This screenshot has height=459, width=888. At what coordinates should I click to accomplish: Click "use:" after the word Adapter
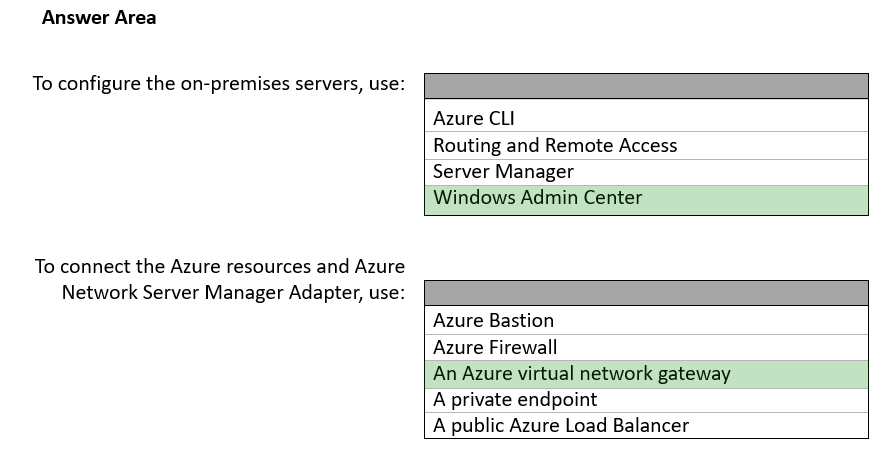click(x=386, y=293)
